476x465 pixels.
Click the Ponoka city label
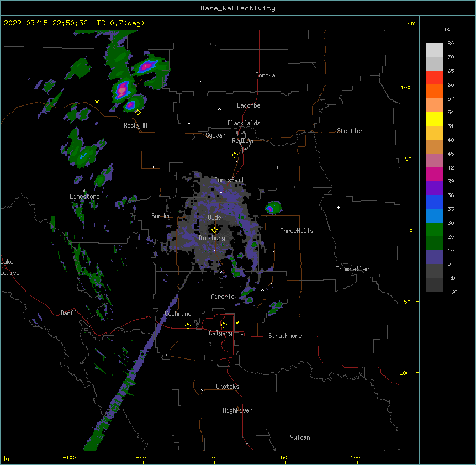point(265,75)
